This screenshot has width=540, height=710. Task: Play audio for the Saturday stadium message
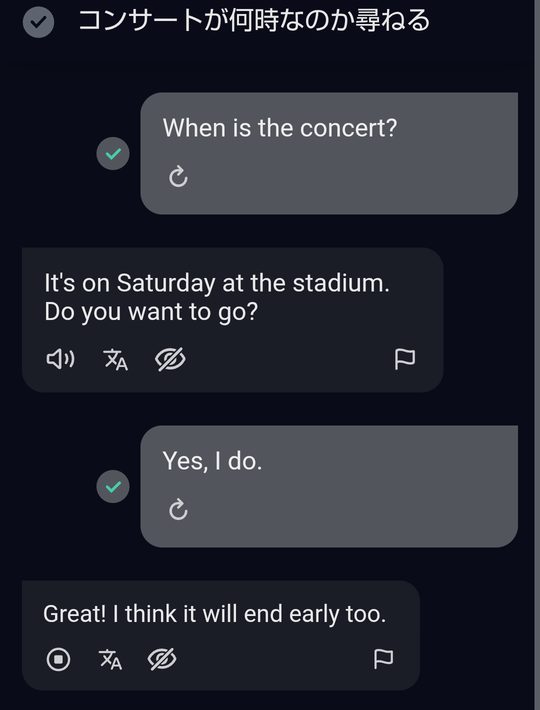pyautogui.click(x=60, y=360)
